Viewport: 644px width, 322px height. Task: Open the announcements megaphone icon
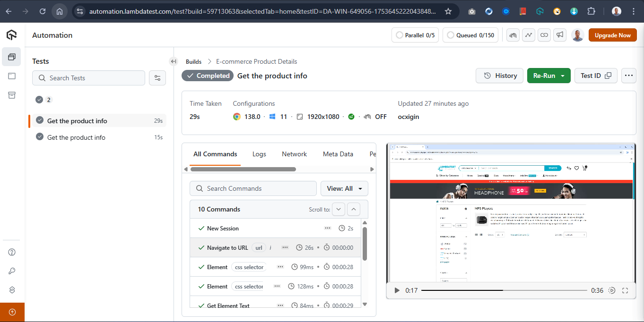(x=560, y=35)
